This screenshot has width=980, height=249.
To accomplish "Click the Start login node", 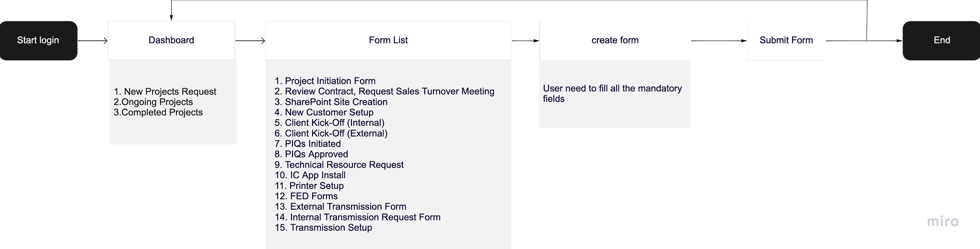I will 38,40.
